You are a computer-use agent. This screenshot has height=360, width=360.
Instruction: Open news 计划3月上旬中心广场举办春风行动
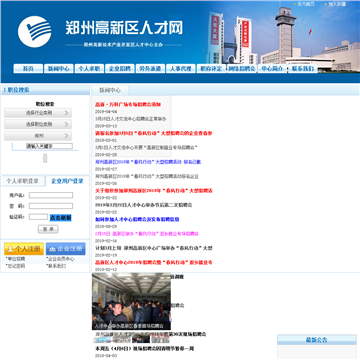(x=154, y=248)
